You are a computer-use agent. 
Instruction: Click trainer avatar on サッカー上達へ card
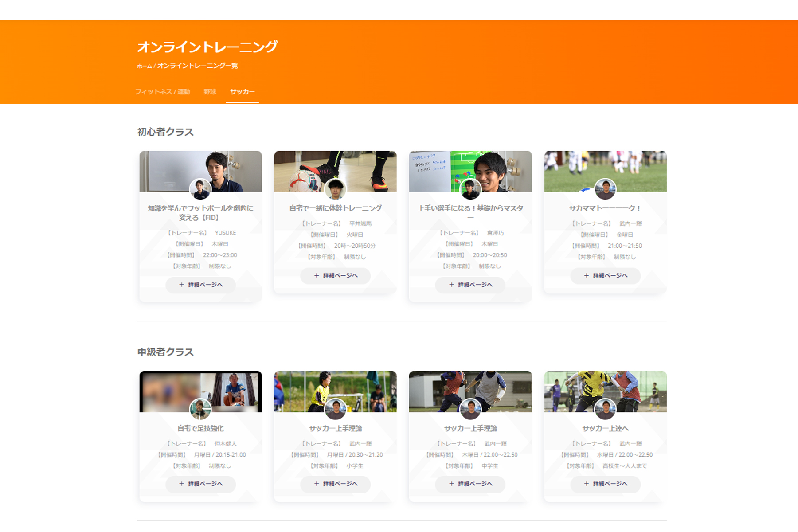pos(605,409)
